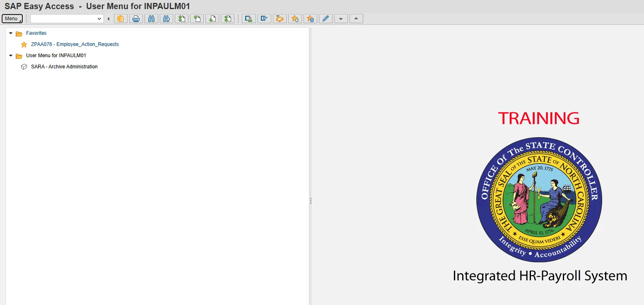Screen dimensions: 644x305
Task: Open the command field history dropdown
Action: tap(99, 19)
